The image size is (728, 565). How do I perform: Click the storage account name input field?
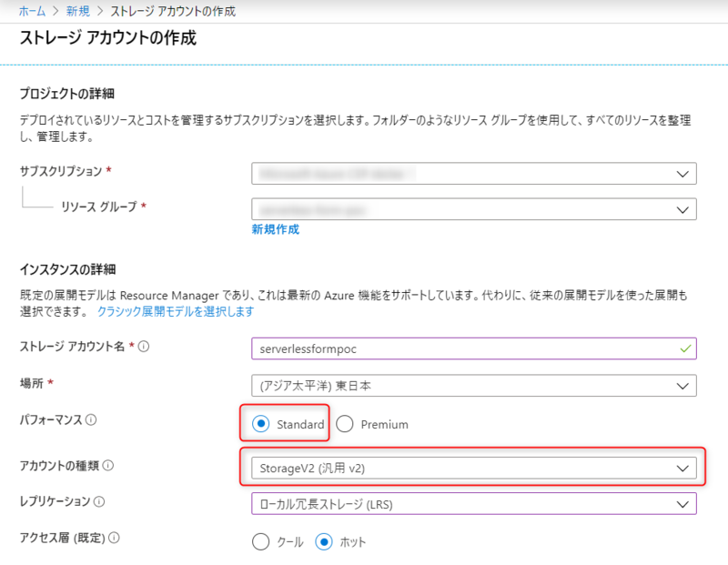pyautogui.click(x=464, y=348)
